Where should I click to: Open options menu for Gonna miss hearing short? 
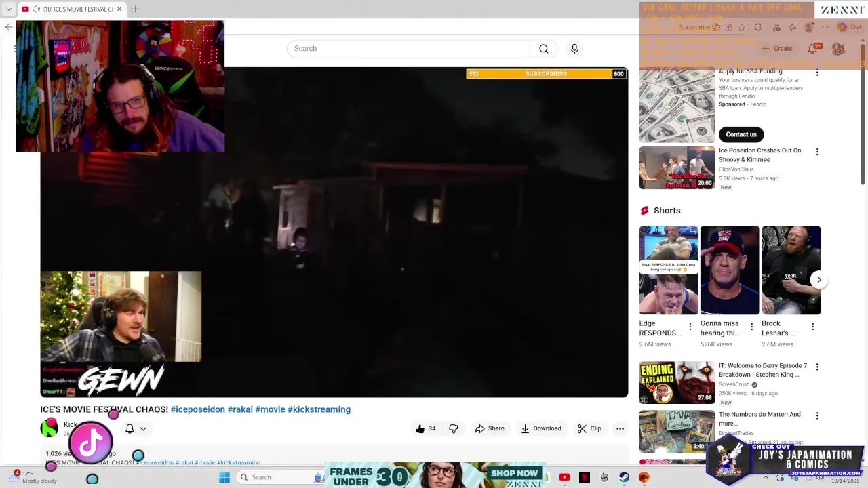pos(751,327)
